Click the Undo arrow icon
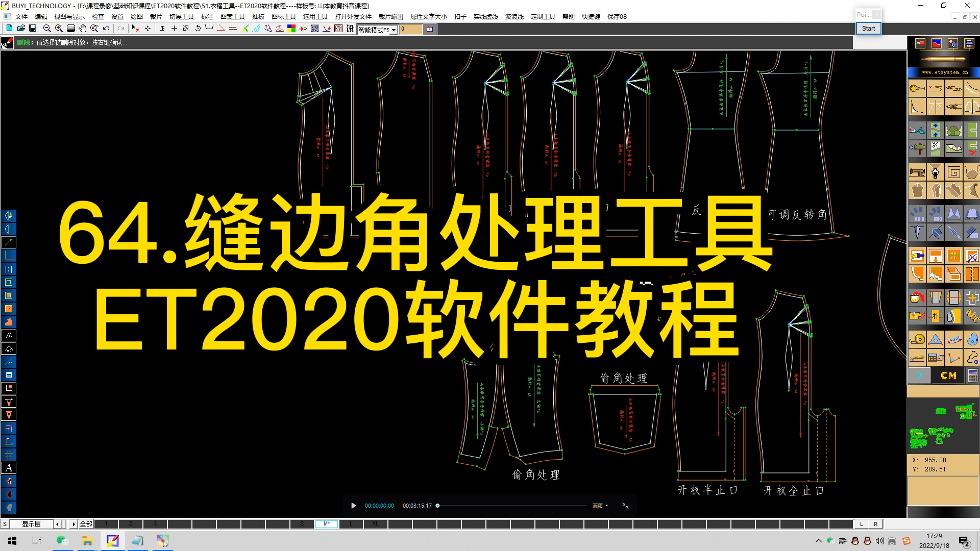 pyautogui.click(x=106, y=29)
